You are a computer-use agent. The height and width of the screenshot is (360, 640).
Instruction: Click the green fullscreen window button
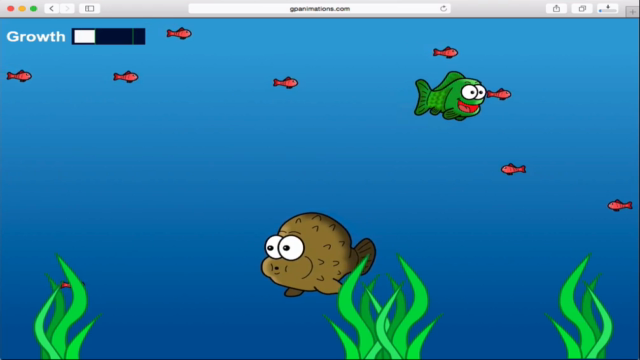(33, 9)
